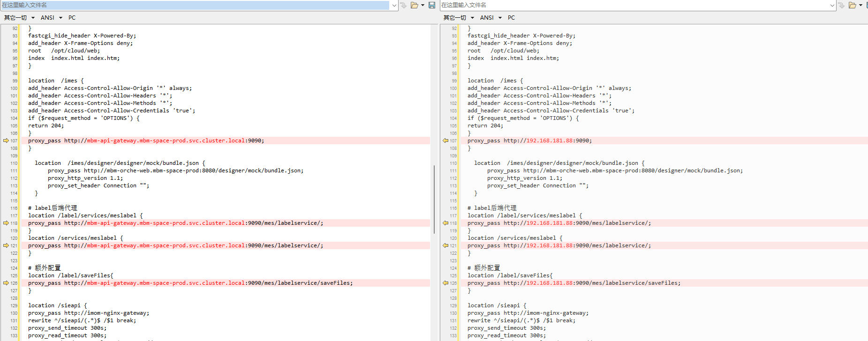Click left pane 'proxy_pass http://imom-nginx-gateway;' line

coord(89,313)
